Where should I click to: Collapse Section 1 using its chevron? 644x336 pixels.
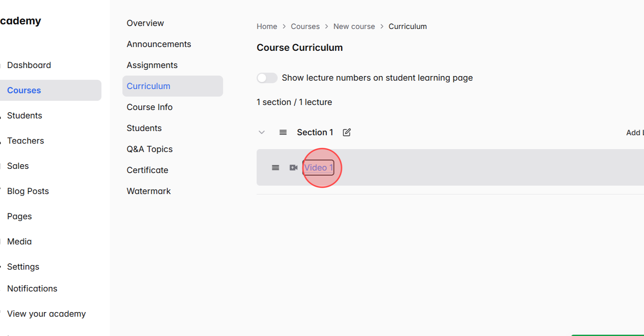[261, 132]
